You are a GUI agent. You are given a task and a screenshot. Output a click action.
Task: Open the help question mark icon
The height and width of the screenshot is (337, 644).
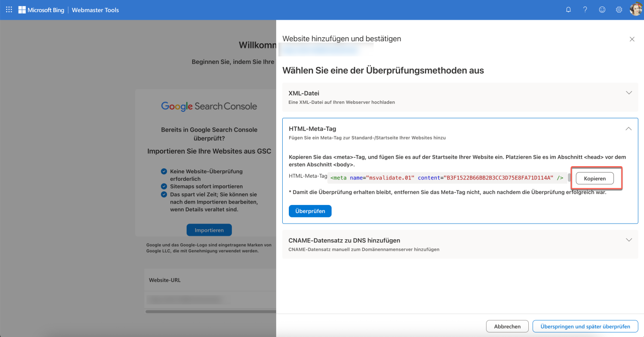click(585, 10)
